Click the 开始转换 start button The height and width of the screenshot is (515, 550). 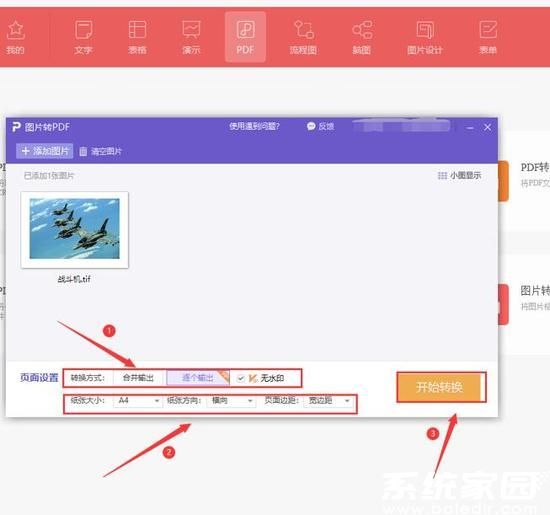coord(441,387)
